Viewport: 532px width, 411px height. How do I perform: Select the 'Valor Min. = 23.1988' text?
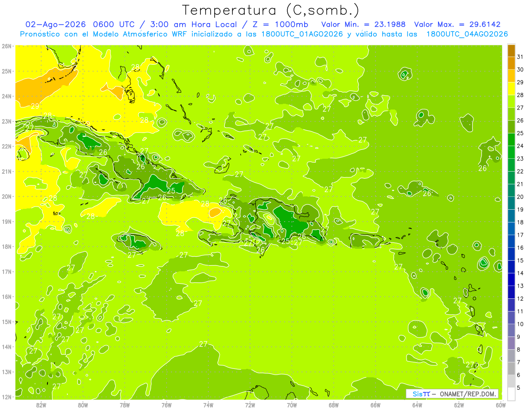coord(364,24)
